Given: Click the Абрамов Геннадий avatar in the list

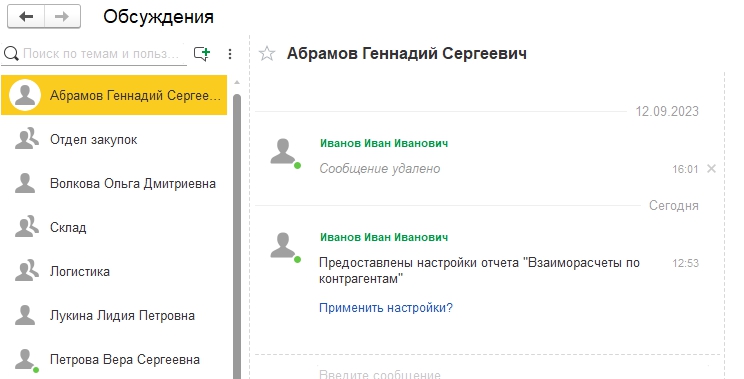Looking at the screenshot, I should 25,95.
